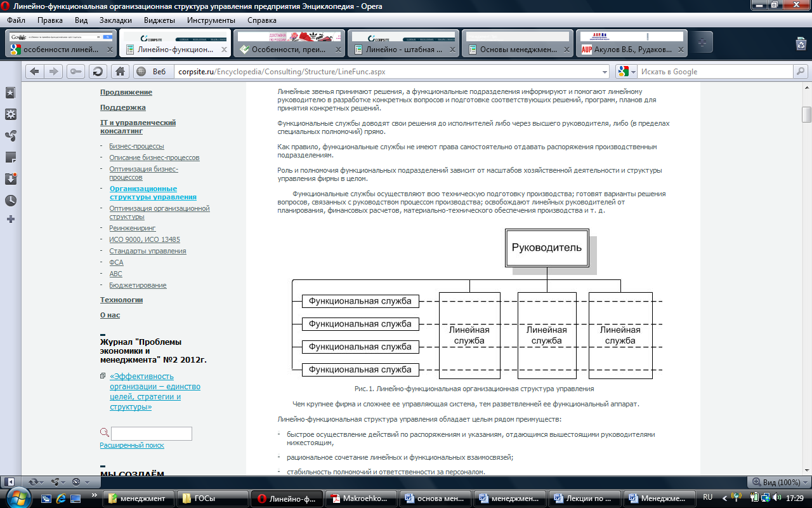Open the Bookmarks star panel in the sidebar

tap(11, 93)
